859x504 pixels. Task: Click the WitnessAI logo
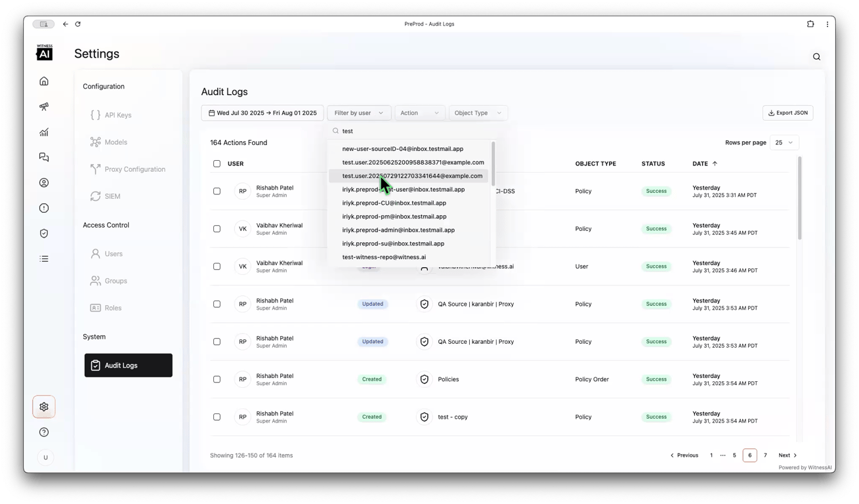pos(45,52)
